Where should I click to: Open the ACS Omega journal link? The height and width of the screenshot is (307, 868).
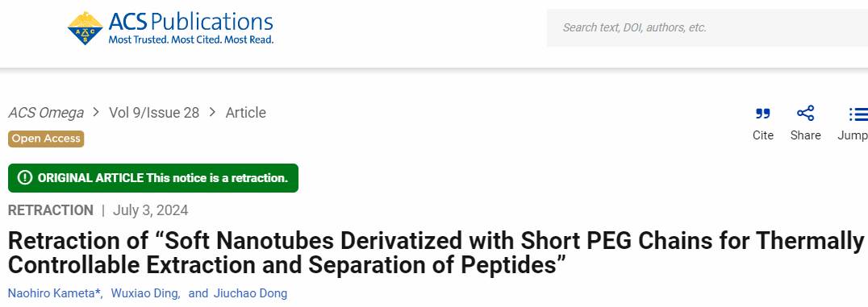[46, 113]
